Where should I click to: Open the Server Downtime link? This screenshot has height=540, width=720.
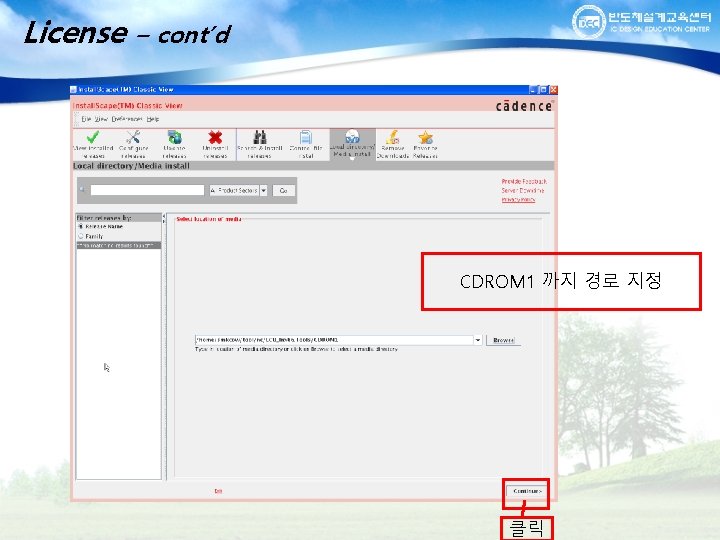523,190
